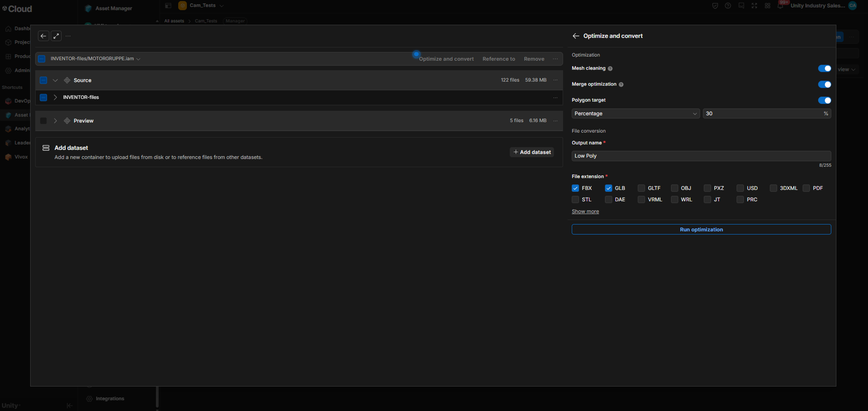The height and width of the screenshot is (411, 868).
Task: Open the feedback chat icon in top bar
Action: [741, 6]
